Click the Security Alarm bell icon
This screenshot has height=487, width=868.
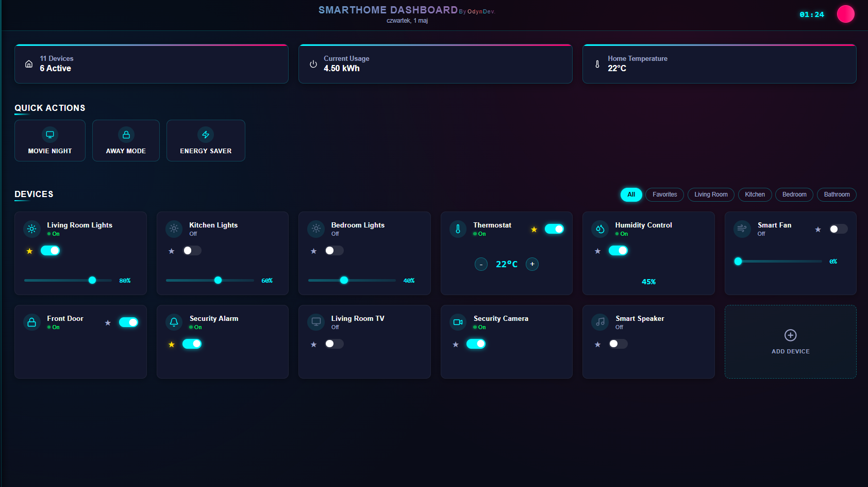pyautogui.click(x=174, y=322)
